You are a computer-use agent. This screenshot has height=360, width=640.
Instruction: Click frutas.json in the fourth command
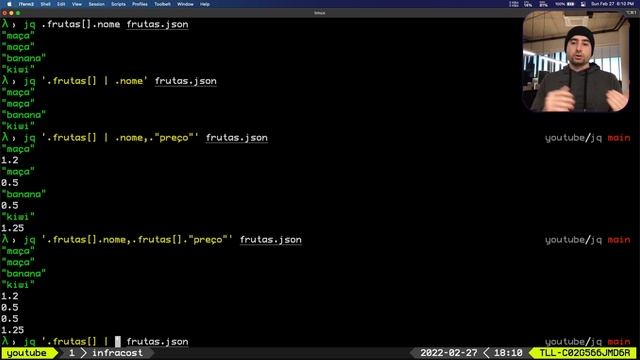(x=271, y=240)
